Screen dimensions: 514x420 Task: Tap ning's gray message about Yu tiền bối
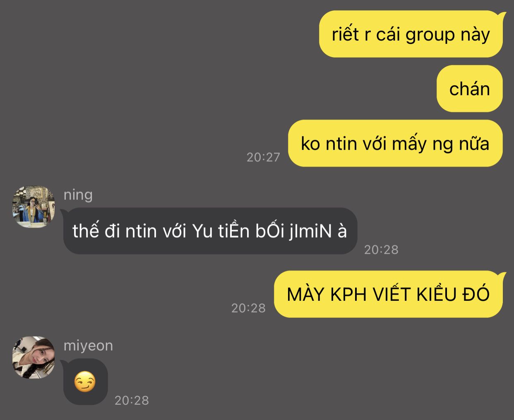(x=210, y=230)
